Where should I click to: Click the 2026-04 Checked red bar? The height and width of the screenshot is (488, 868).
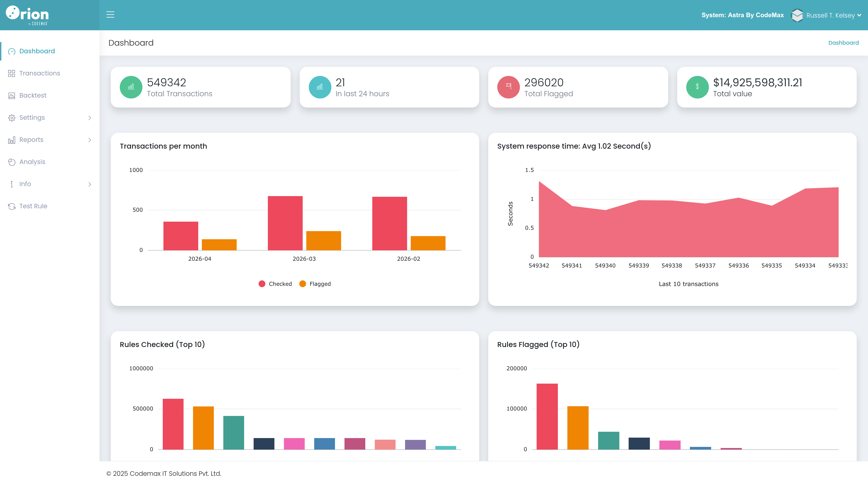[181, 236]
